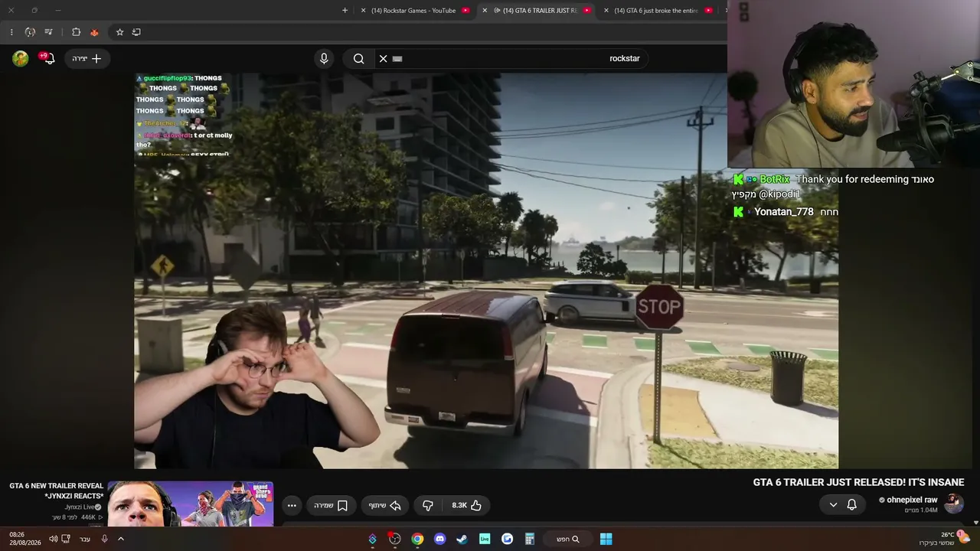Viewport: 980px width, 551px height.
Task: Open YouTube notifications bell with 9+ badge
Action: 47,58
